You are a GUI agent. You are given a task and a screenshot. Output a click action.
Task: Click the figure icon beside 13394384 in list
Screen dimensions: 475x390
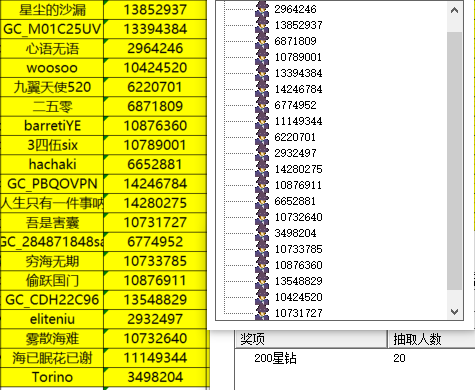[x=262, y=73]
